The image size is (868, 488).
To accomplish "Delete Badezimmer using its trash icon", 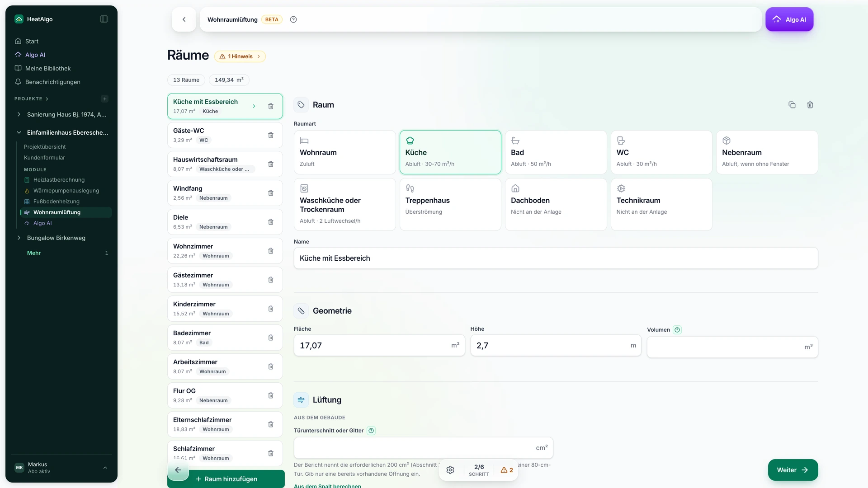I will click(x=271, y=338).
